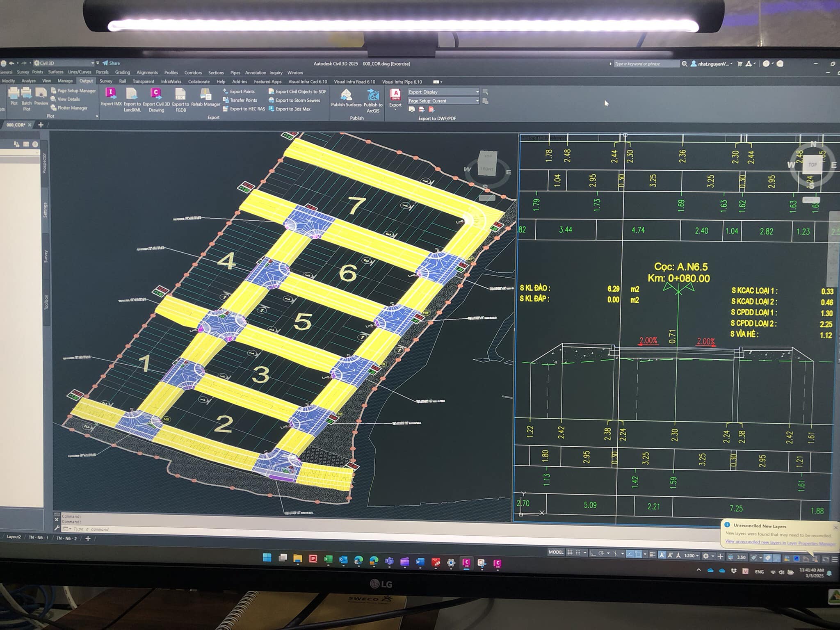Open the 1:200 annotation scale dropdown
This screenshot has height=630, width=840.
tap(692, 556)
